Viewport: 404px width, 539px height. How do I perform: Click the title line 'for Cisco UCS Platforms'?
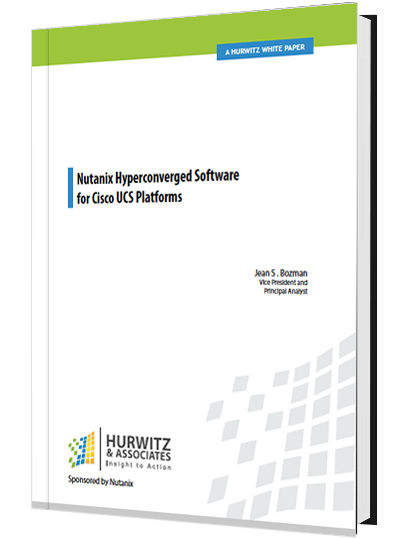(129, 198)
